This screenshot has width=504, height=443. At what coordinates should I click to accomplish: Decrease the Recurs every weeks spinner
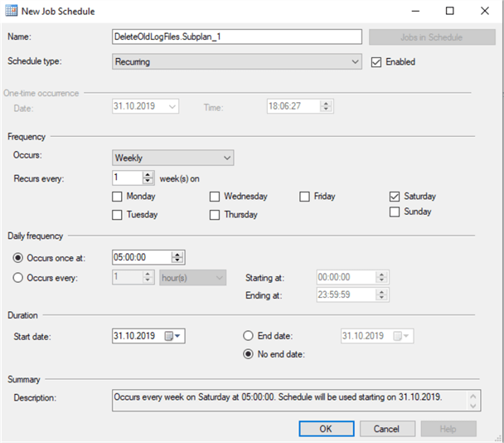(x=148, y=181)
